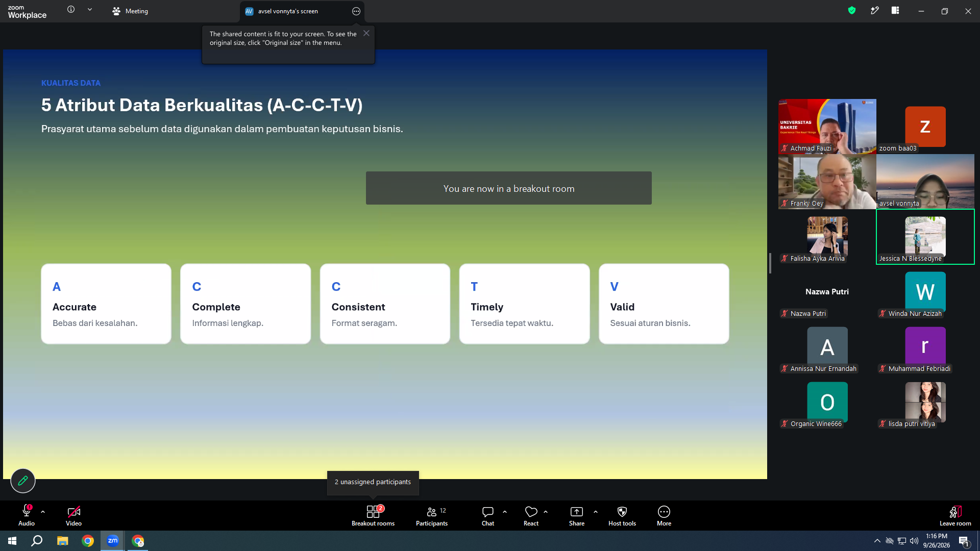Screen dimensions: 980x551
Task: Click the green annotate pencil button
Action: 23,481
